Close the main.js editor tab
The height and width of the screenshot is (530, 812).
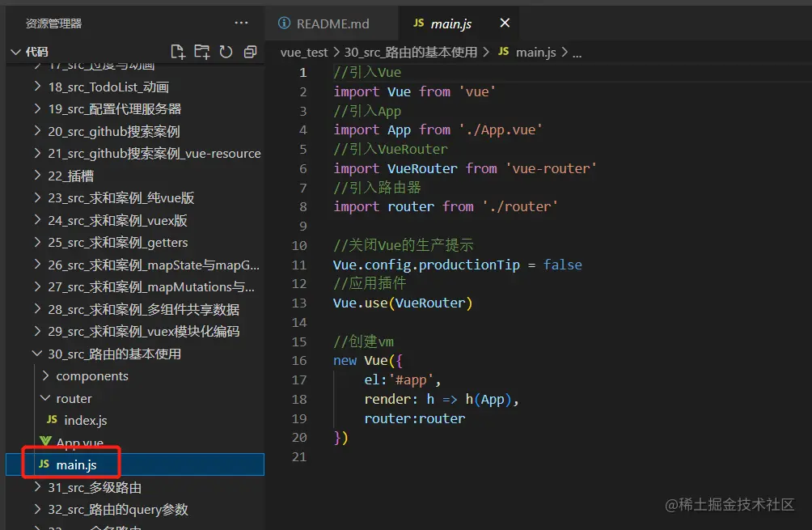pos(505,23)
